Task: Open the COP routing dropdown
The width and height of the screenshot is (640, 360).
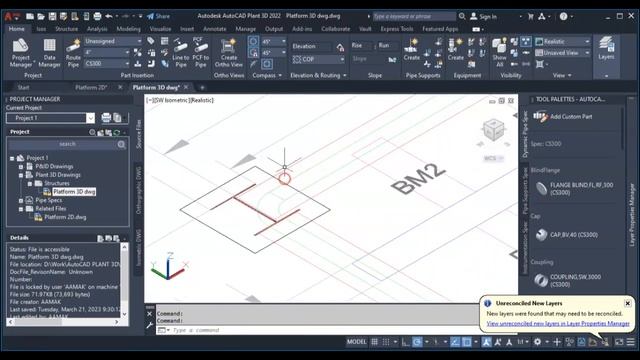Action: pos(318,59)
